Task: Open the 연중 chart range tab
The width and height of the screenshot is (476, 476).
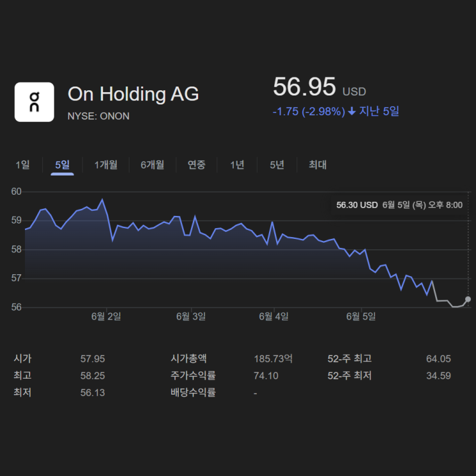Action: pyautogui.click(x=197, y=165)
